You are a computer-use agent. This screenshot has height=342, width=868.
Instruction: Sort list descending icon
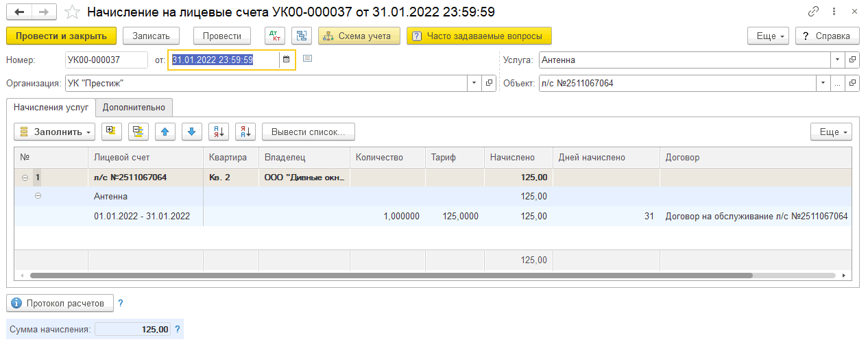[245, 132]
